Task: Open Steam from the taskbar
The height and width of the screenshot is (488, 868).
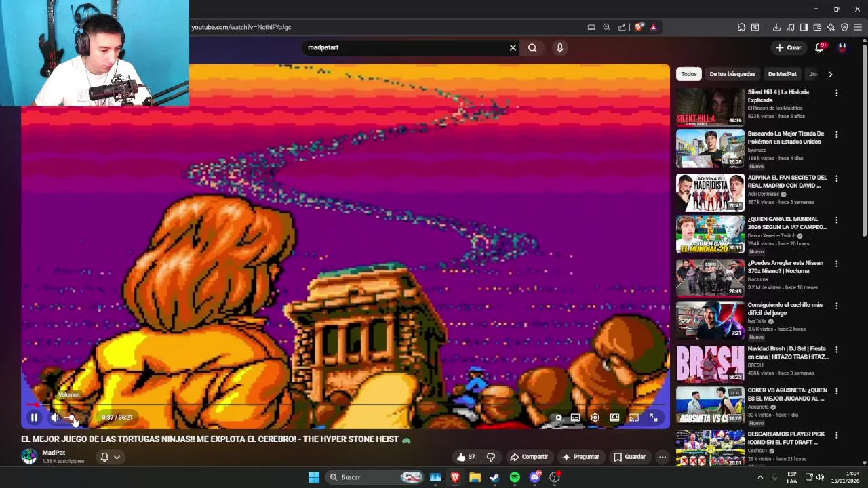Action: pos(494,477)
